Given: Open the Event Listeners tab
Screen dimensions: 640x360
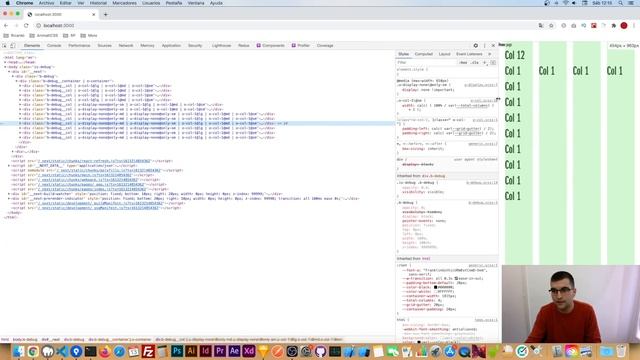Looking at the screenshot, I should pyautogui.click(x=469, y=54).
